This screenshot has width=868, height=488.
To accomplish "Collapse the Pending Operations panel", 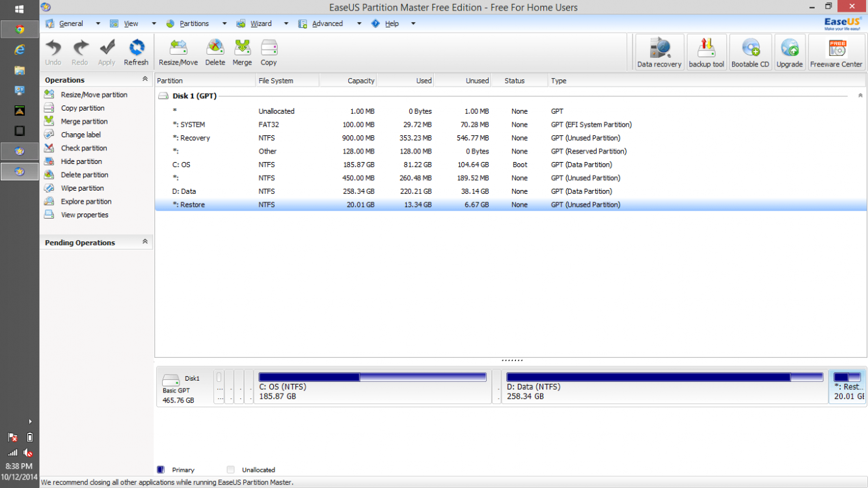I will [144, 242].
